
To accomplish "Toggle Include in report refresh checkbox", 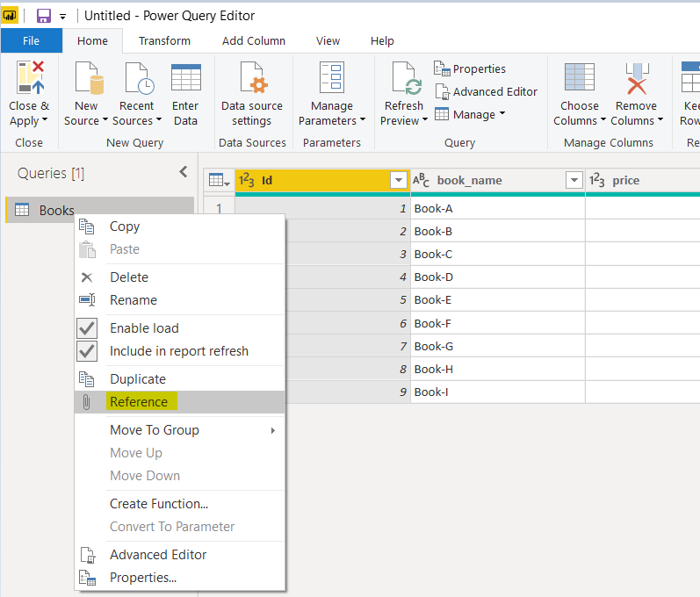I will pos(87,351).
